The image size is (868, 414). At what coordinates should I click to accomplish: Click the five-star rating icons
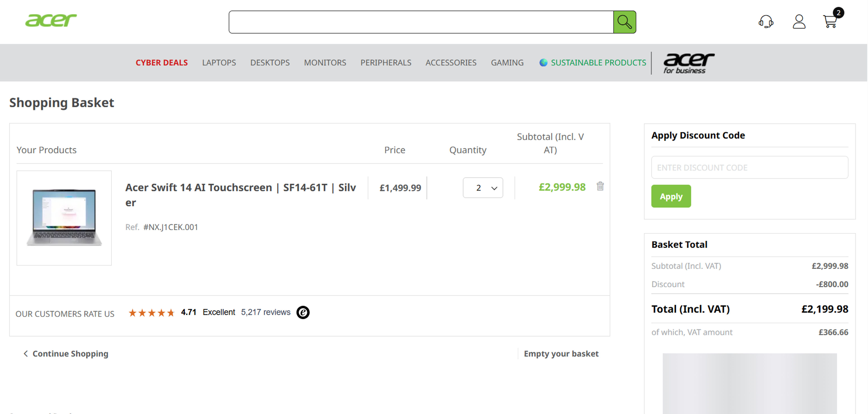tap(152, 313)
